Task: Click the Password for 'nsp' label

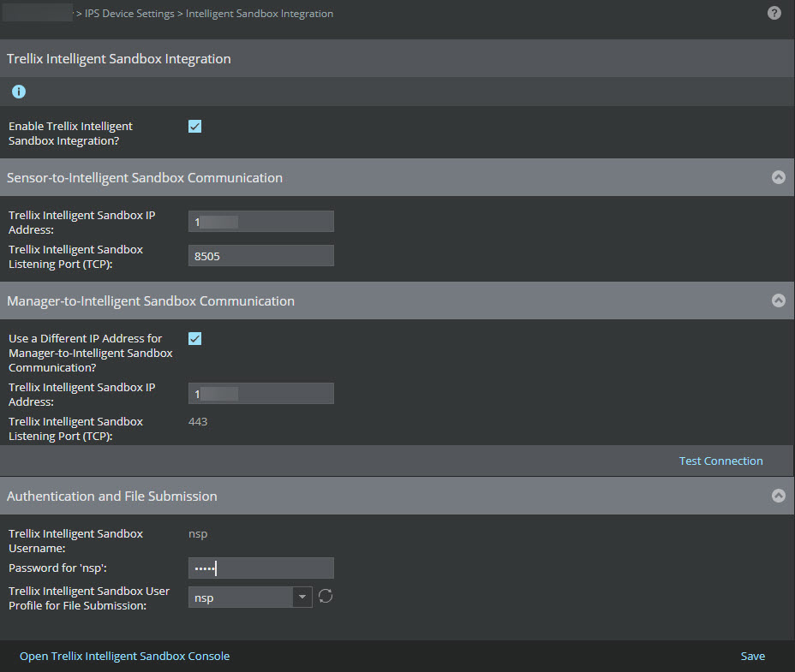Action: coord(57,568)
